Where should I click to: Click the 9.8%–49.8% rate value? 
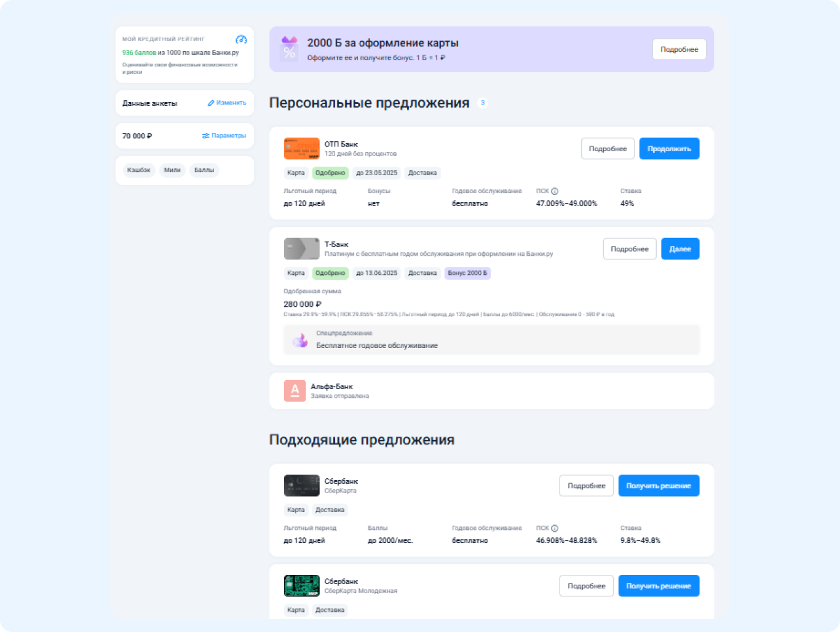[640, 540]
